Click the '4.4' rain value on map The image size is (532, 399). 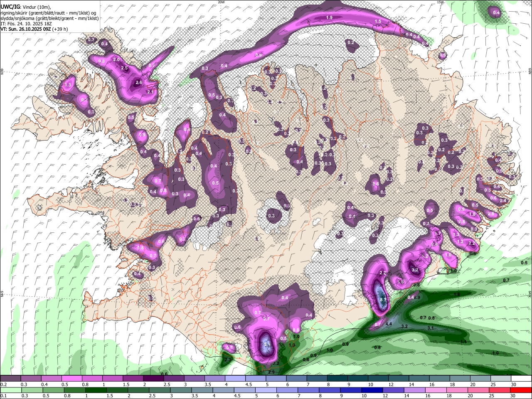point(389,324)
